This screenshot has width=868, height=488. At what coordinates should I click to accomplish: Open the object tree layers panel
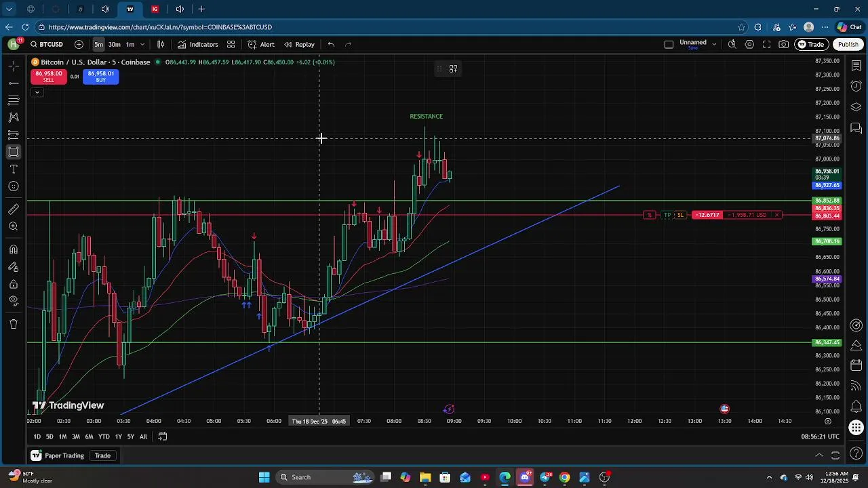pyautogui.click(x=856, y=107)
